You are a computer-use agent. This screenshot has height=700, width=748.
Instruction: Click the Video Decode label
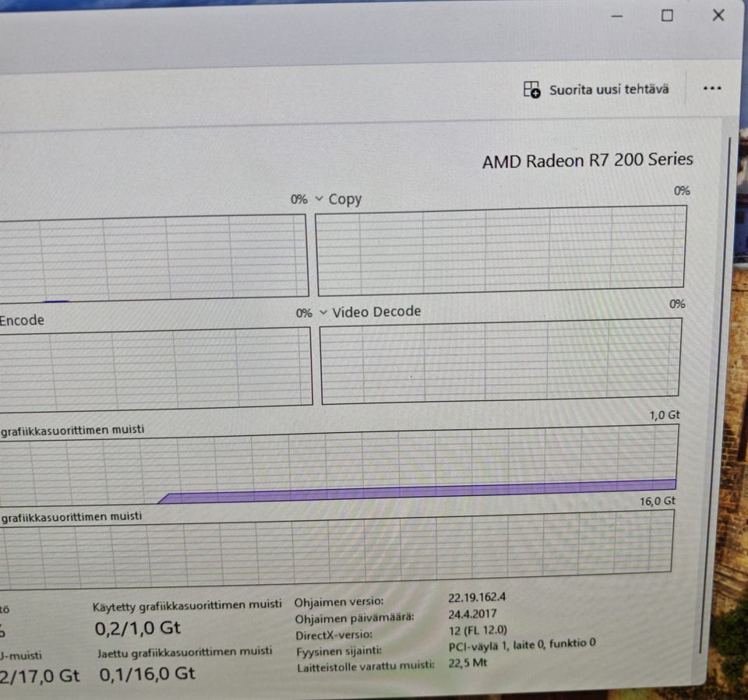click(x=376, y=312)
